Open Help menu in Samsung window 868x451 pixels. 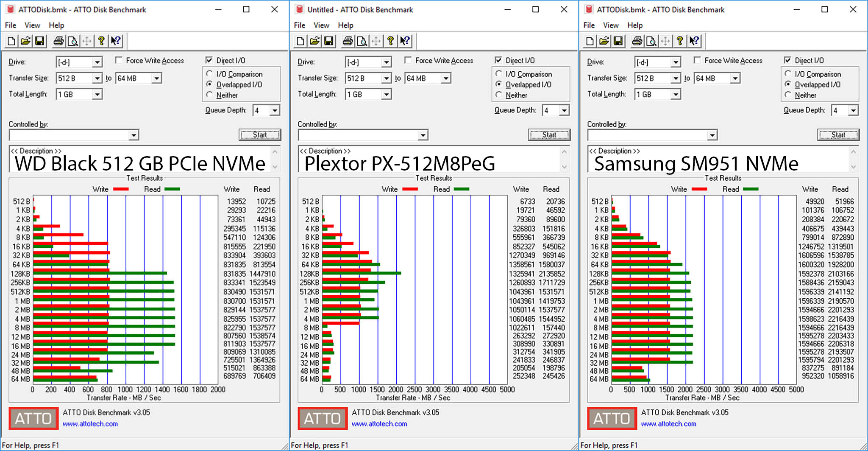[x=635, y=25]
